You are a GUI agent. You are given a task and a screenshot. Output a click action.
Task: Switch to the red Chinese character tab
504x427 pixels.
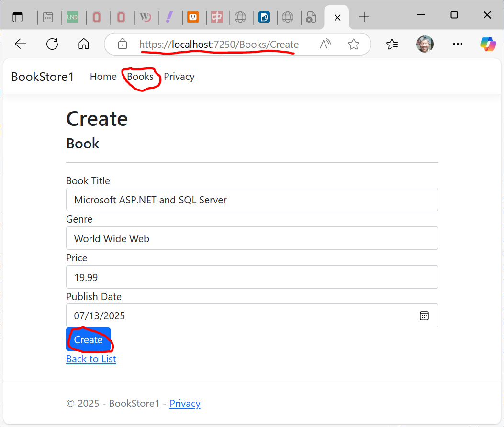pyautogui.click(x=217, y=17)
